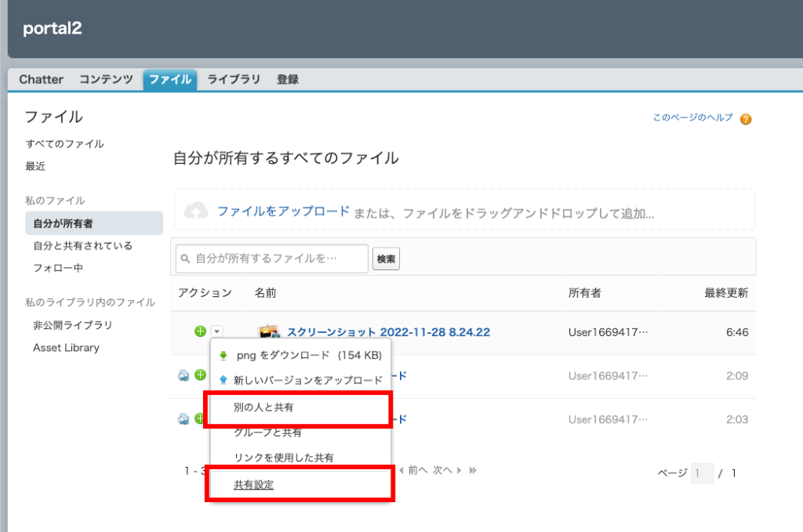Open the スクリーンショット 2022-11-28 8.24.22 file link
Screen dimensions: 803x532
(x=388, y=332)
